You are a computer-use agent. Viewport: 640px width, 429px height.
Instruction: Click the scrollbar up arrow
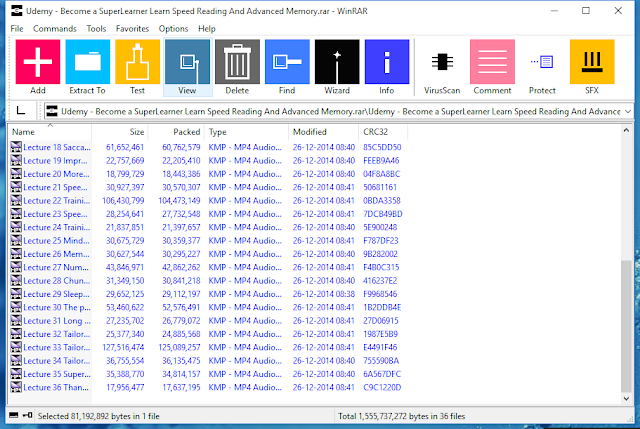pyautogui.click(x=626, y=130)
